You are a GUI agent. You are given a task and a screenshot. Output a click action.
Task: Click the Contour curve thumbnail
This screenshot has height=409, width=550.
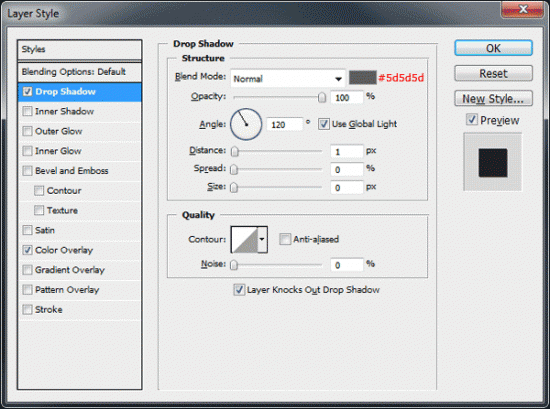pyautogui.click(x=244, y=240)
